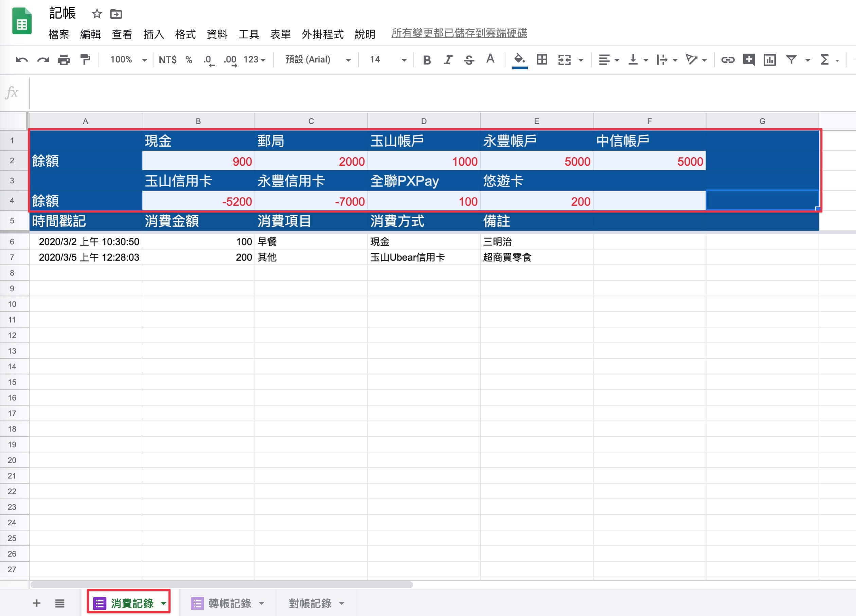Screen dimensions: 856x616
Task: Select the cell containing 超商買零食
Action: click(537, 257)
